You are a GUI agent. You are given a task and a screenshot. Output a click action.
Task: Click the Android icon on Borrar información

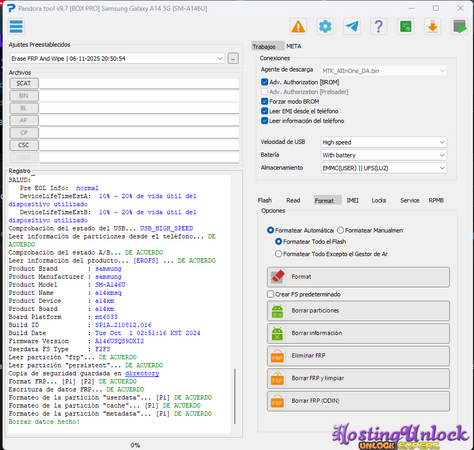[x=277, y=333]
